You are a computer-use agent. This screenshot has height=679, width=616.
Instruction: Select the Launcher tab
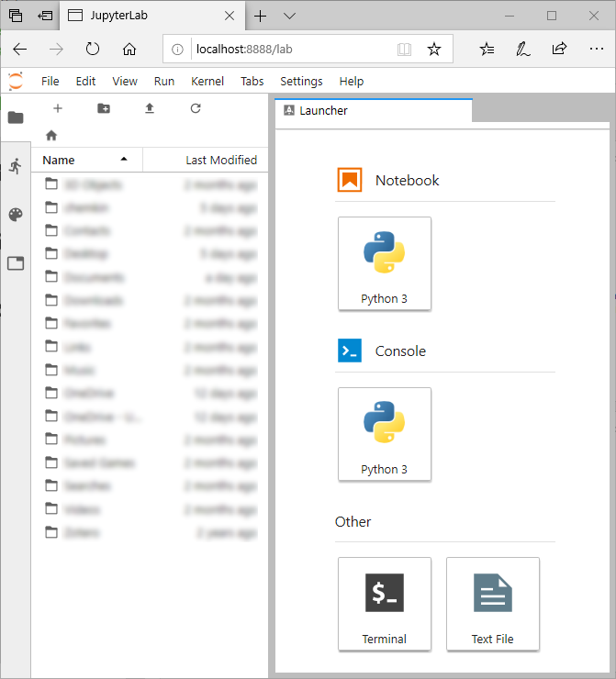coord(374,111)
